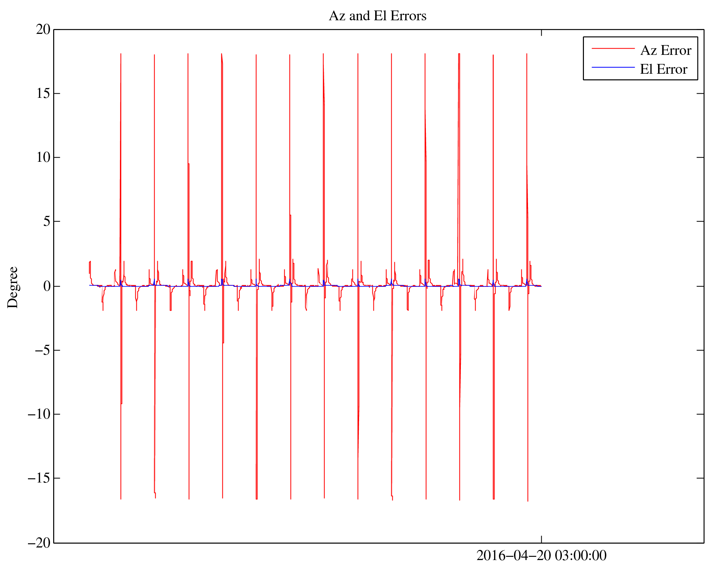714x588 pixels.
Task: Select the 'El Error' legend label
Action: [663, 70]
